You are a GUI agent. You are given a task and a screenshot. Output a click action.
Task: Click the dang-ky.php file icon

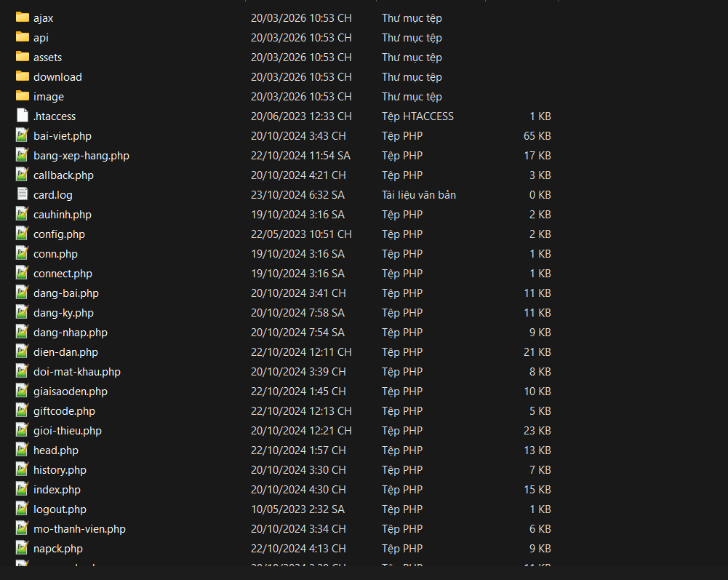click(23, 312)
